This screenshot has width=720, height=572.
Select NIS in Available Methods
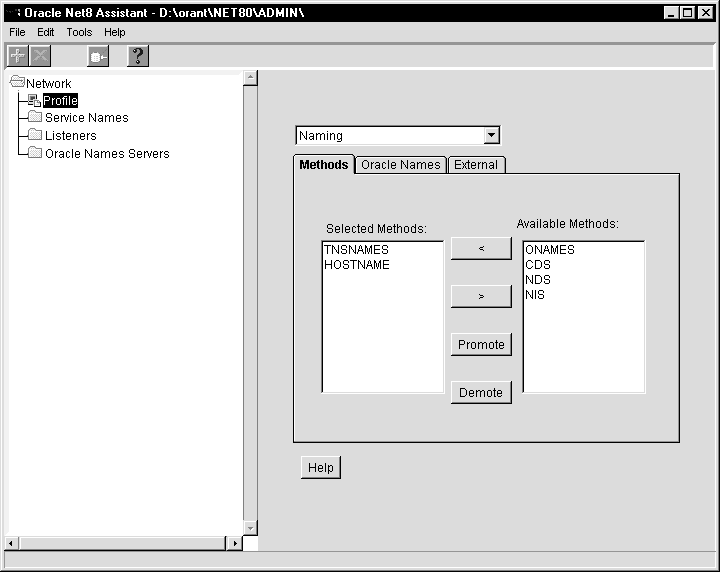tap(535, 295)
